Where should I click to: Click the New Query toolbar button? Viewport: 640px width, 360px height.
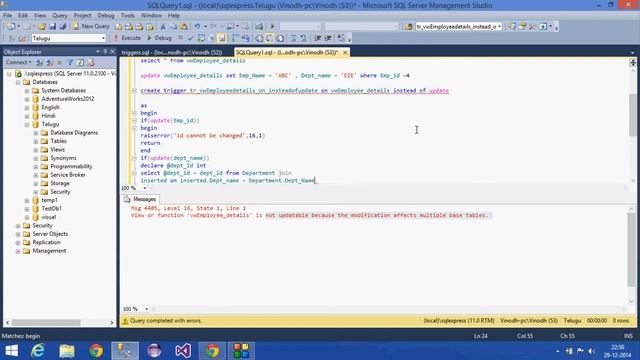click(x=91, y=26)
